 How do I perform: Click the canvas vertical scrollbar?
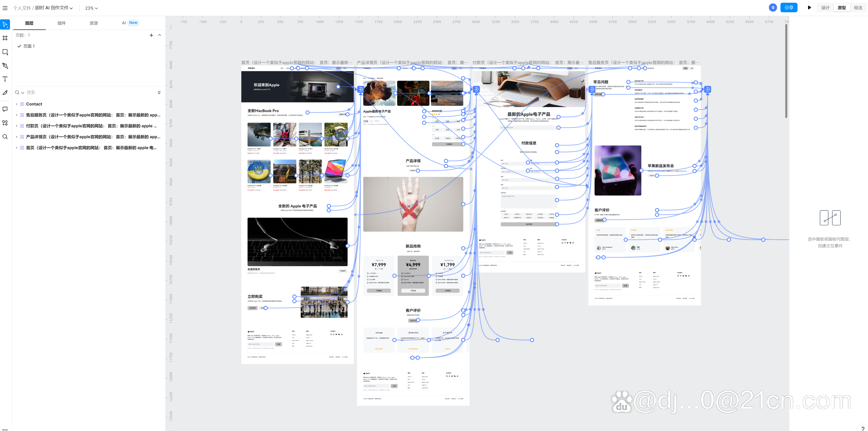(x=786, y=71)
